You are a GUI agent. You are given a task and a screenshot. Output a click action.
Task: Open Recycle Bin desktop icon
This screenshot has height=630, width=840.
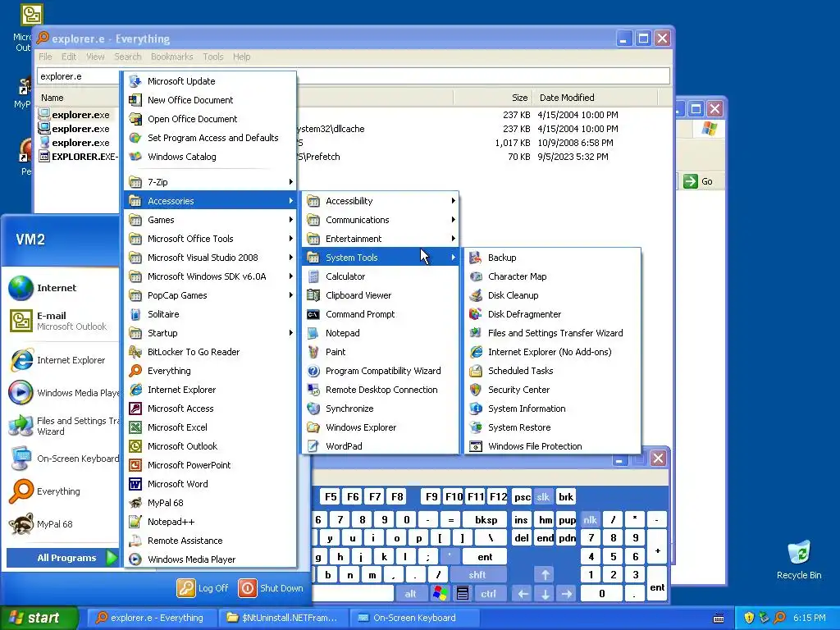click(799, 560)
